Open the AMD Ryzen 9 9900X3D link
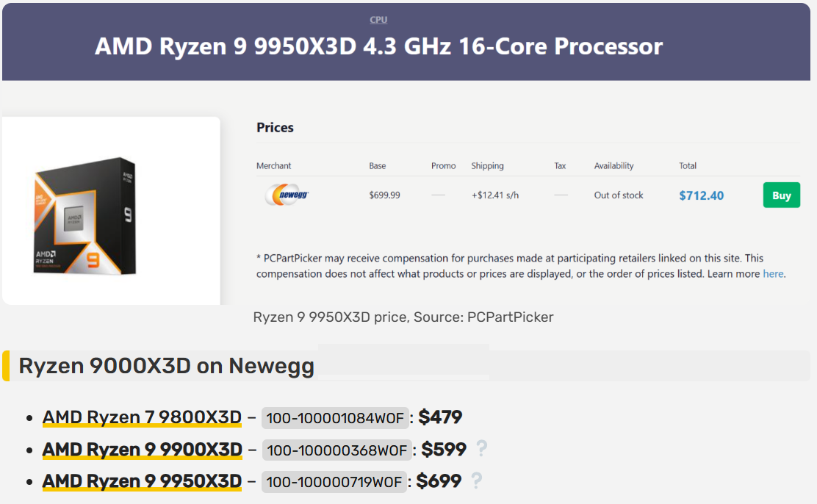This screenshot has height=504, width=817. (142, 449)
